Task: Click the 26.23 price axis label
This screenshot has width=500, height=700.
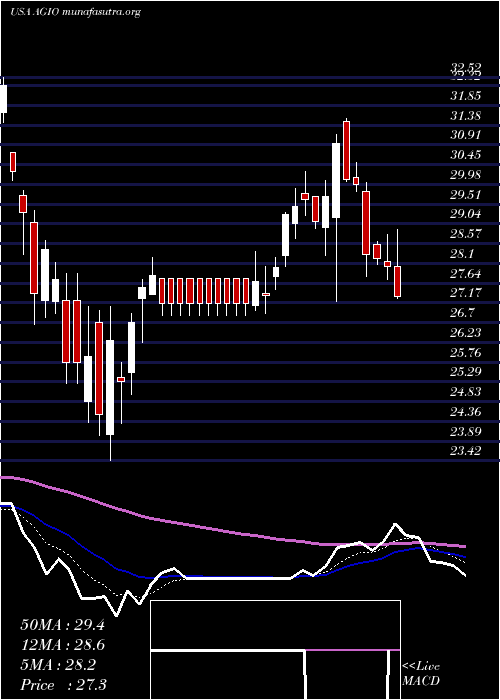Action: 467,333
